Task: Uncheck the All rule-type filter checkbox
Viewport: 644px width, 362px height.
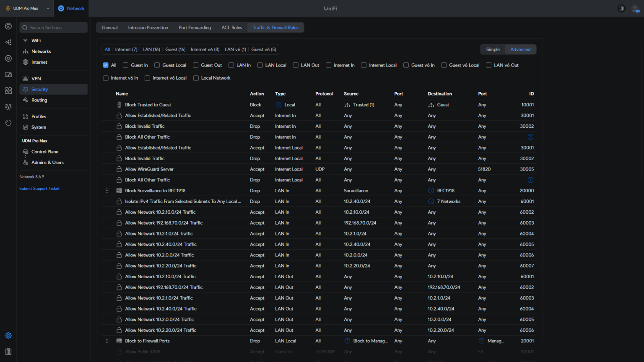Action: tap(105, 65)
